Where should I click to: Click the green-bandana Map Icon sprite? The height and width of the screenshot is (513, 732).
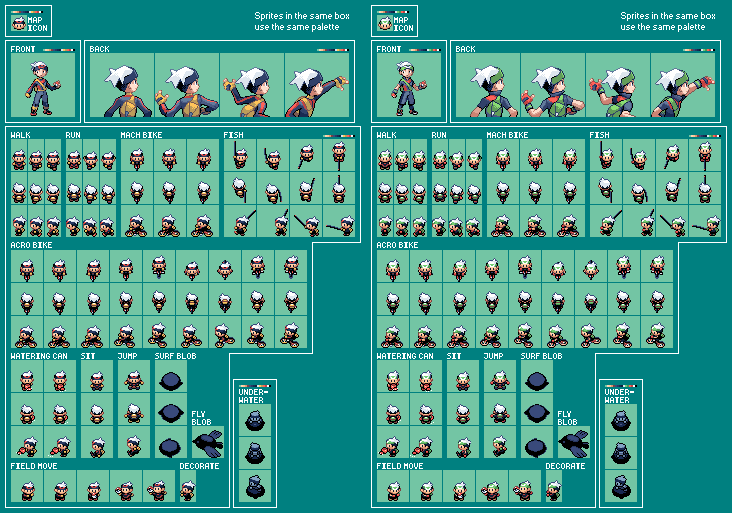pyautogui.click(x=385, y=22)
